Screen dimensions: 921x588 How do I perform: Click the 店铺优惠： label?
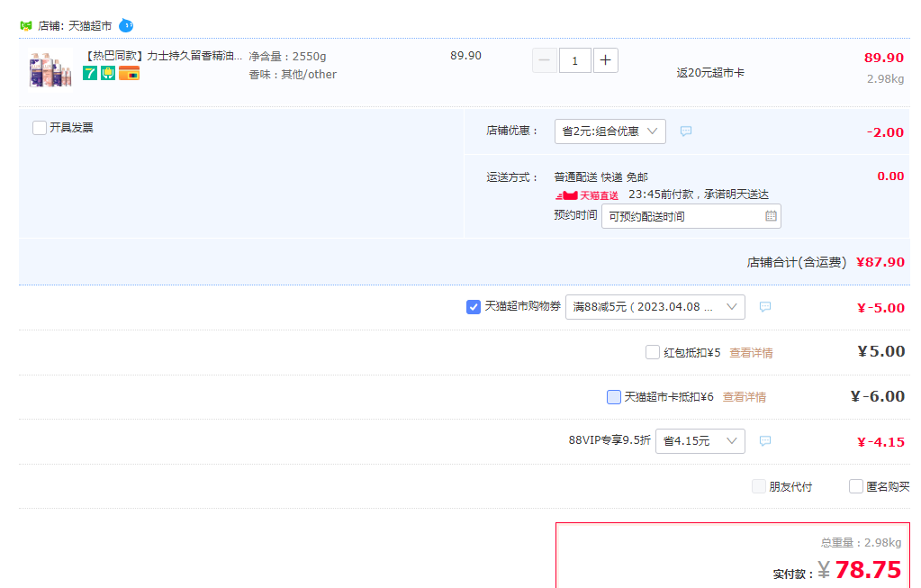[512, 131]
